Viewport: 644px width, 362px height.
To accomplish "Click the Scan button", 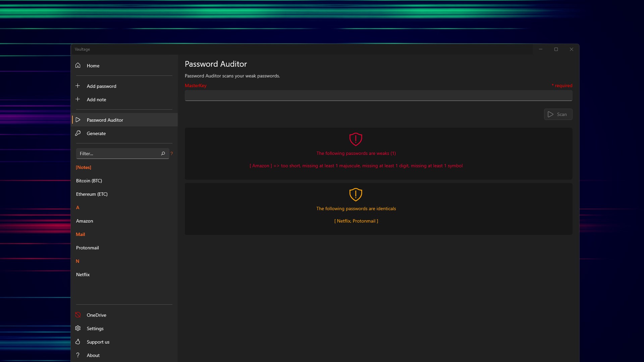I will click(x=558, y=114).
